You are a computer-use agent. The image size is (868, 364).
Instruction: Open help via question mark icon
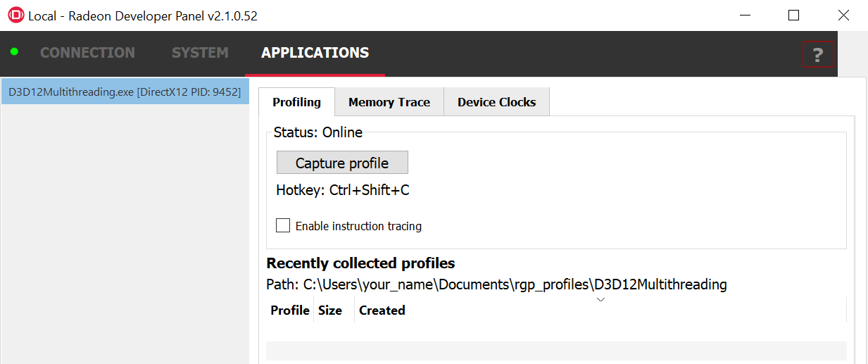[x=817, y=54]
